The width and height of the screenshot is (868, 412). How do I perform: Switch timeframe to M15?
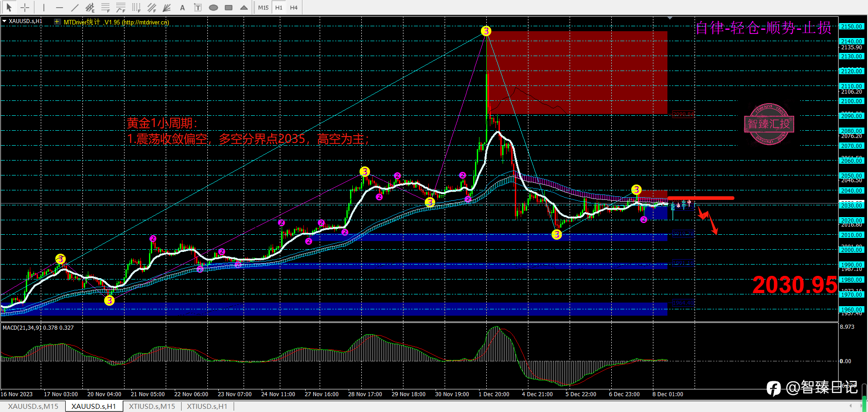click(x=264, y=7)
